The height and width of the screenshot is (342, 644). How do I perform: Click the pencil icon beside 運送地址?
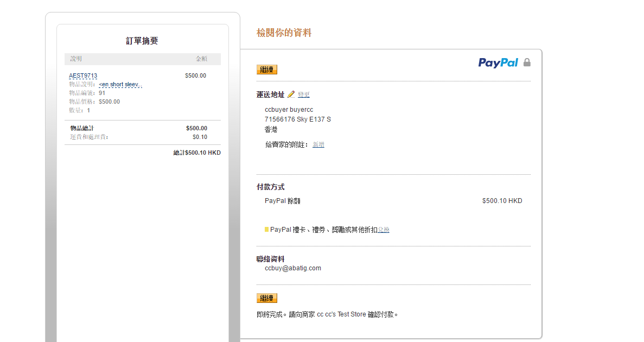click(x=291, y=94)
